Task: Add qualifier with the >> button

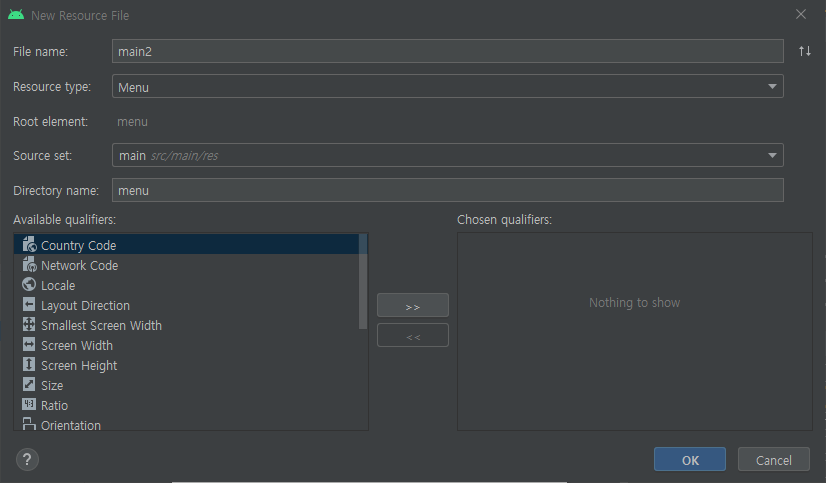Action: tap(413, 305)
